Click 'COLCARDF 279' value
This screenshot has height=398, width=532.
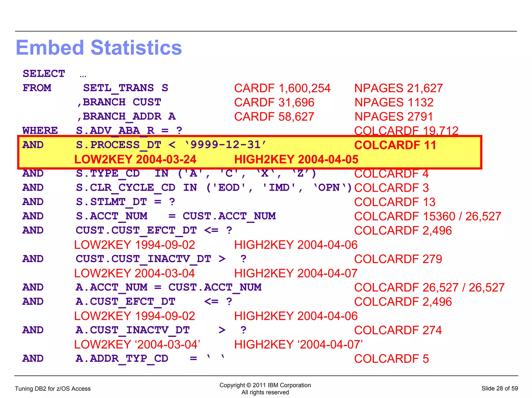tap(398, 259)
